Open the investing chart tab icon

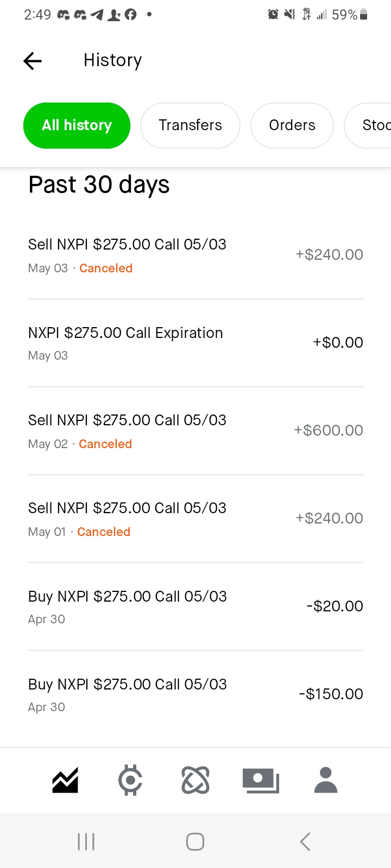tap(65, 781)
